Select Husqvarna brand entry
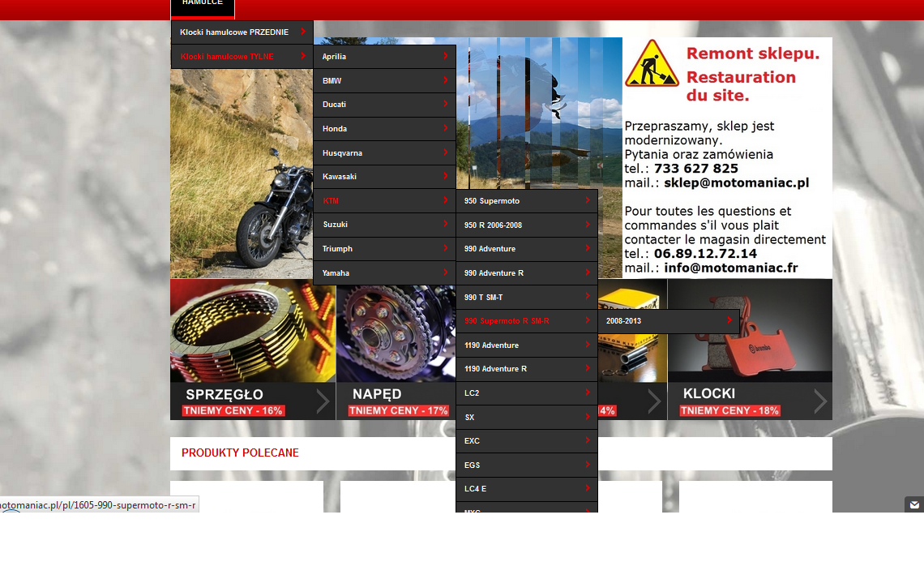This screenshot has width=924, height=562. [384, 152]
